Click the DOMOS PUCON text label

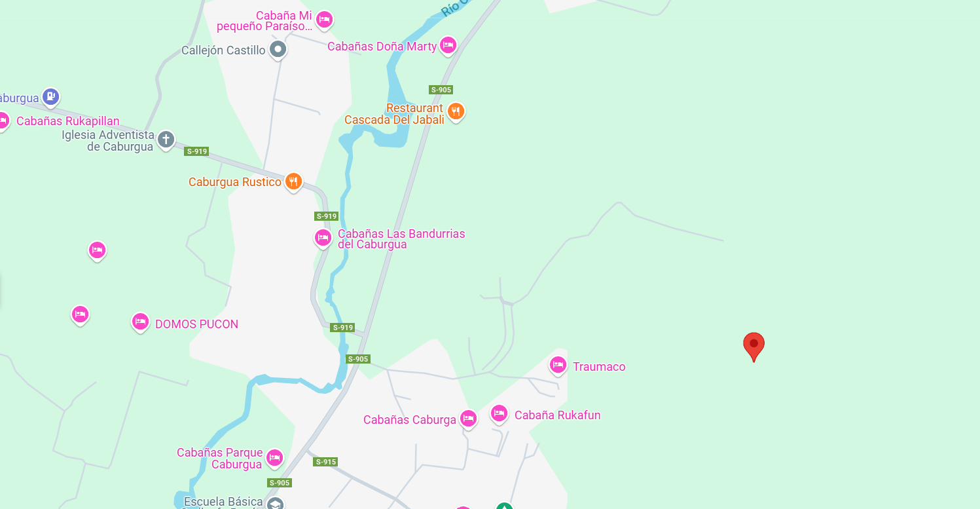pyautogui.click(x=196, y=324)
